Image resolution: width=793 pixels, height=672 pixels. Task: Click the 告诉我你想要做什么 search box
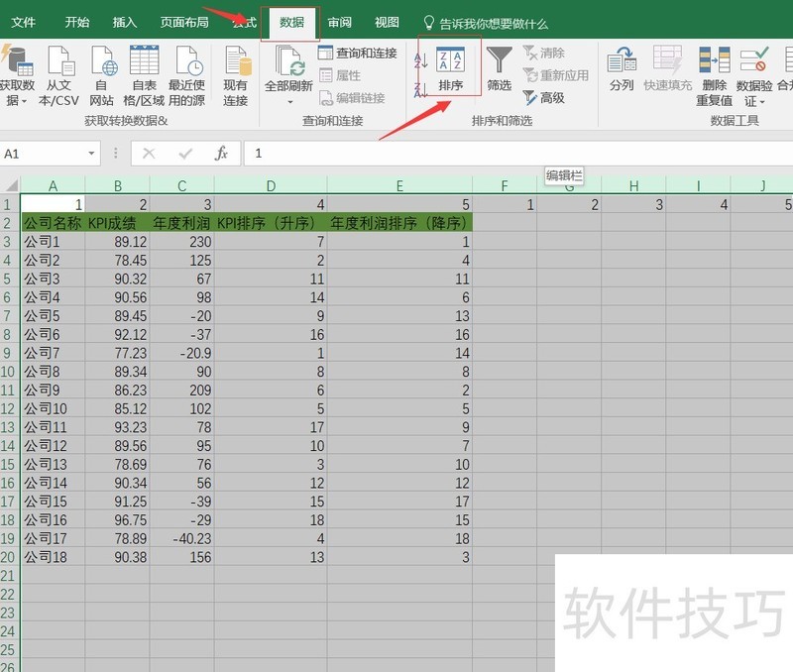[x=486, y=23]
